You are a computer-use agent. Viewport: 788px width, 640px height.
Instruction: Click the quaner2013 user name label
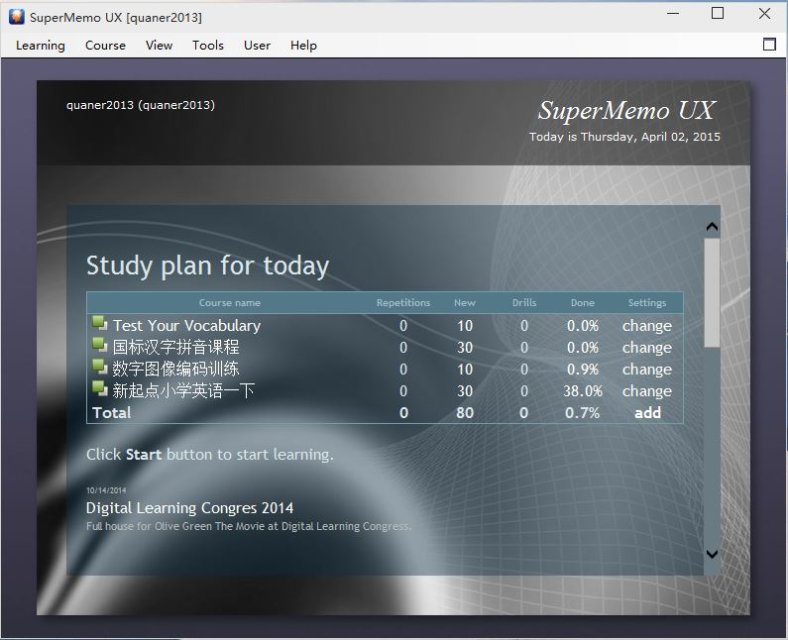click(140, 105)
